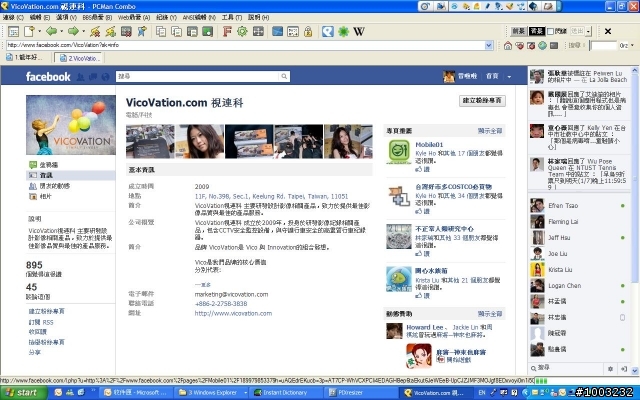Open the new-tab icon dropdown arrow

point(40,31)
